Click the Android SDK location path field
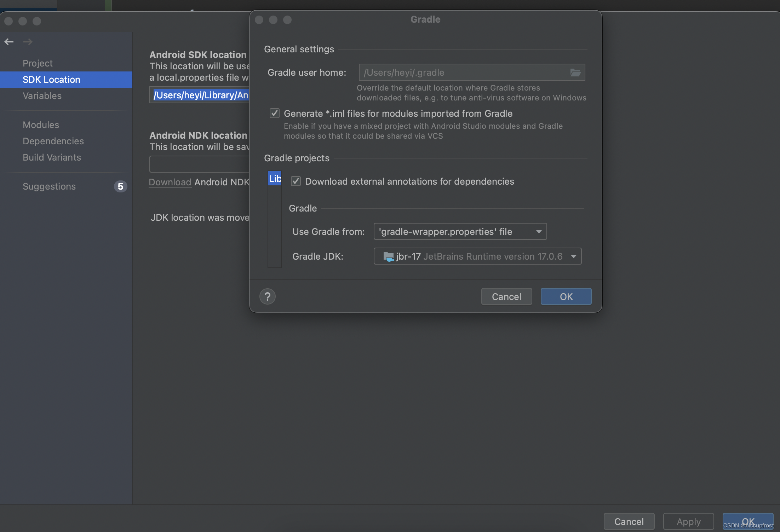Viewport: 780px width, 532px height. tap(199, 95)
